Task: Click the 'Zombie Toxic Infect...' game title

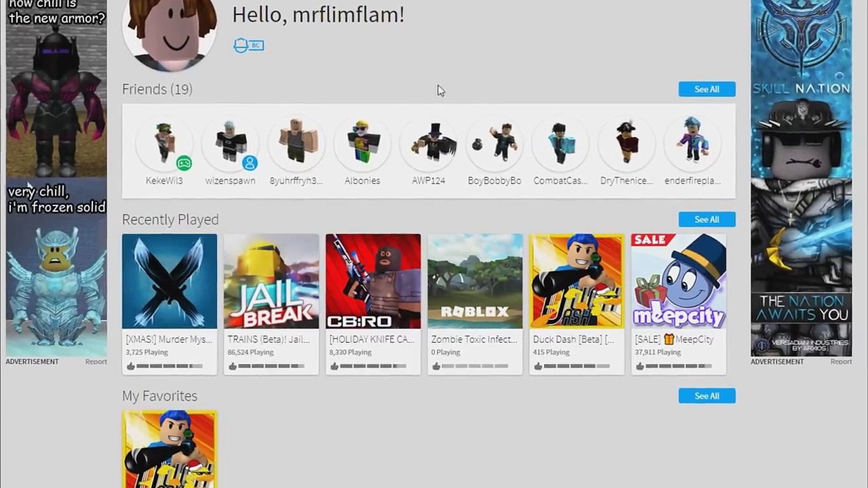Action: tap(474, 340)
